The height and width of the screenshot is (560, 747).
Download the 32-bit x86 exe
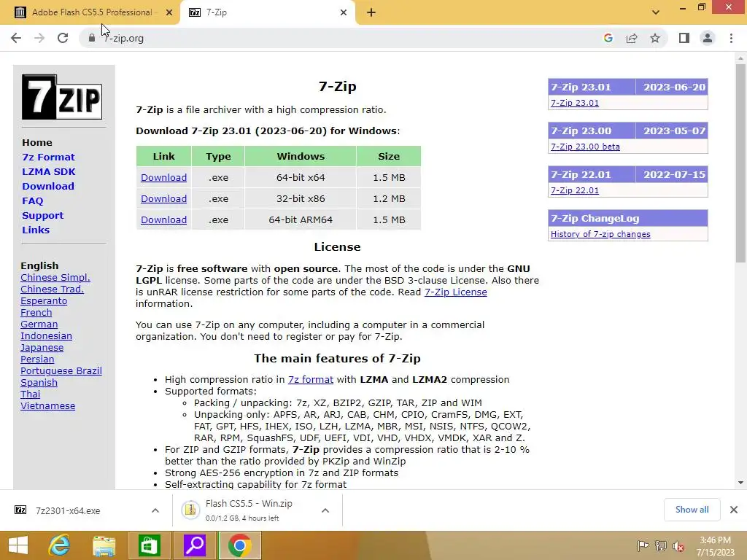(163, 198)
